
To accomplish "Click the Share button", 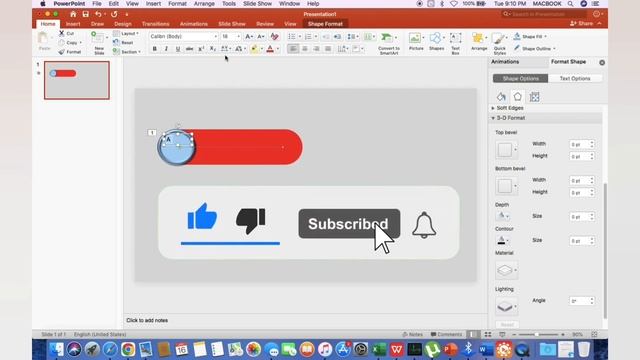I will (581, 24).
